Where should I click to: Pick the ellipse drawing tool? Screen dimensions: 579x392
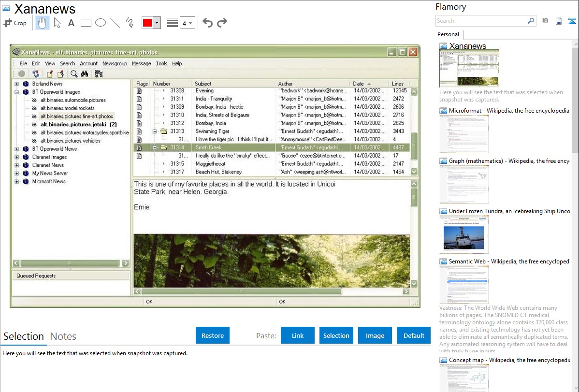(101, 23)
